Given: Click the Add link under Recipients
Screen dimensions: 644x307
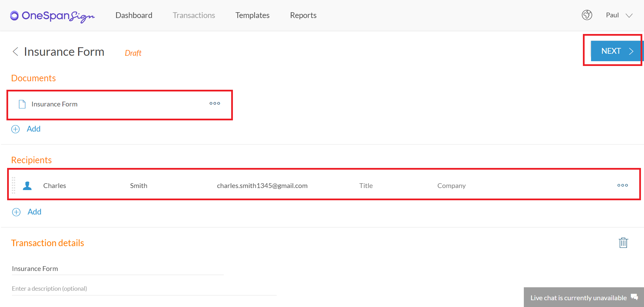Looking at the screenshot, I should click(34, 211).
